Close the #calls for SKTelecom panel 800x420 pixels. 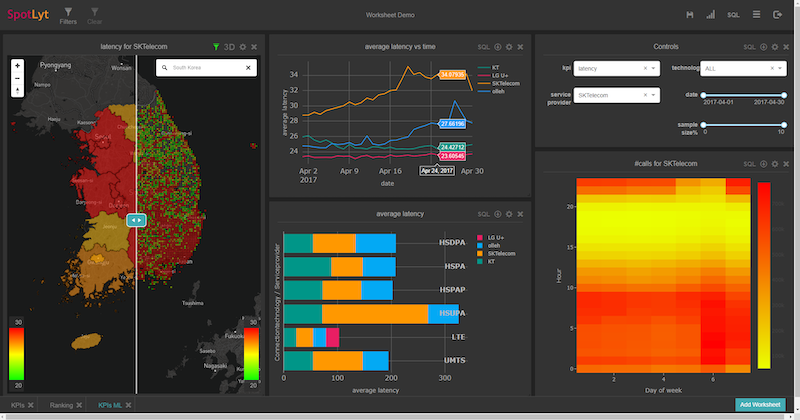pos(786,164)
